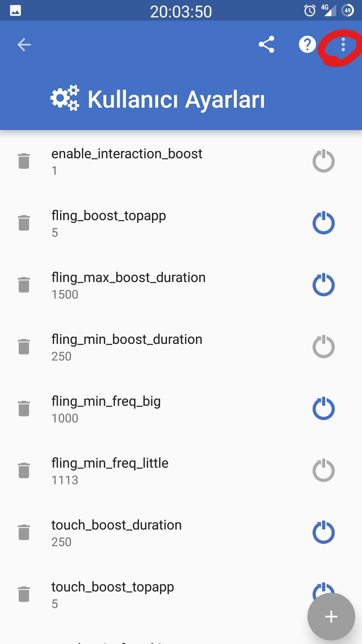The width and height of the screenshot is (362, 644).
Task: Delete the touch_boost_duration entry
Action: [24, 532]
